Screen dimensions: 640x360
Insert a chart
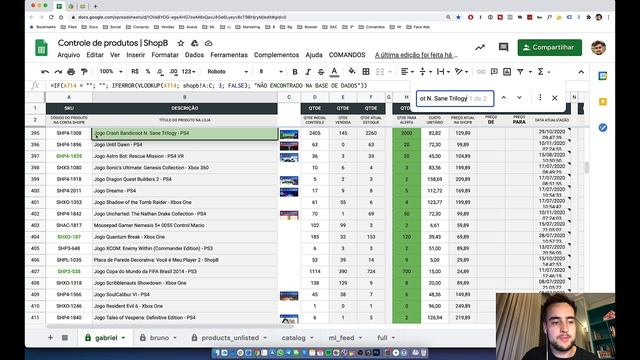(x=507, y=72)
